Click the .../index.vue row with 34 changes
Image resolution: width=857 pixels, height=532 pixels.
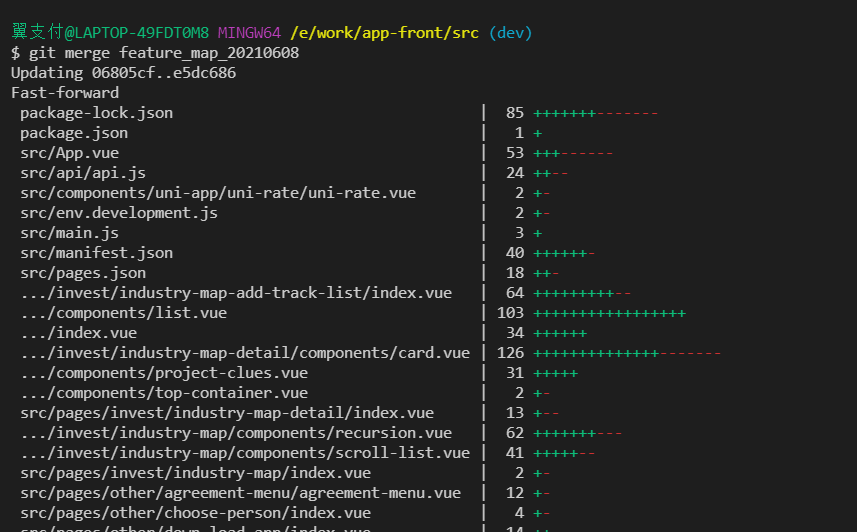79,333
